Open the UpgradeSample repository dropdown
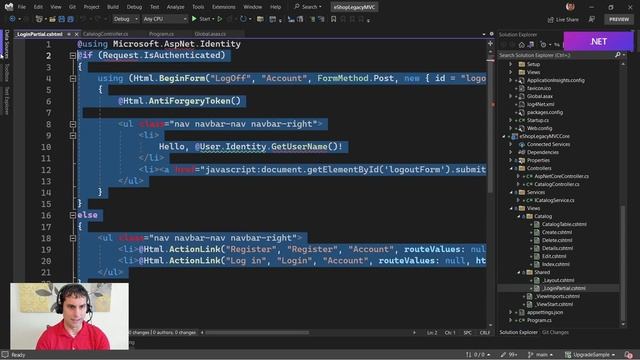Viewport: 640px width, 360px height. pos(590,355)
